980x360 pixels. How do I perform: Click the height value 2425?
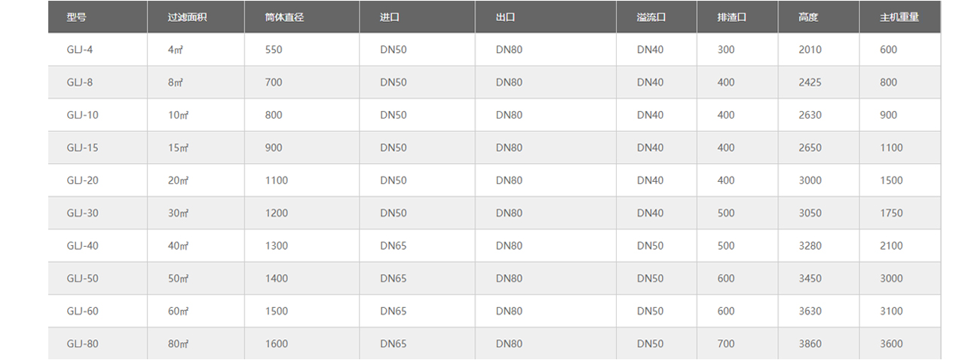tap(810, 82)
